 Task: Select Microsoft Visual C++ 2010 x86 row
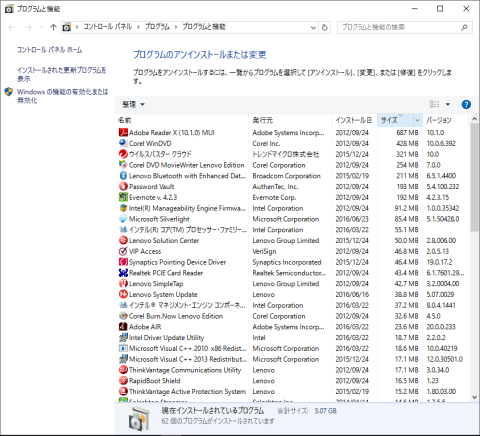[292, 348]
